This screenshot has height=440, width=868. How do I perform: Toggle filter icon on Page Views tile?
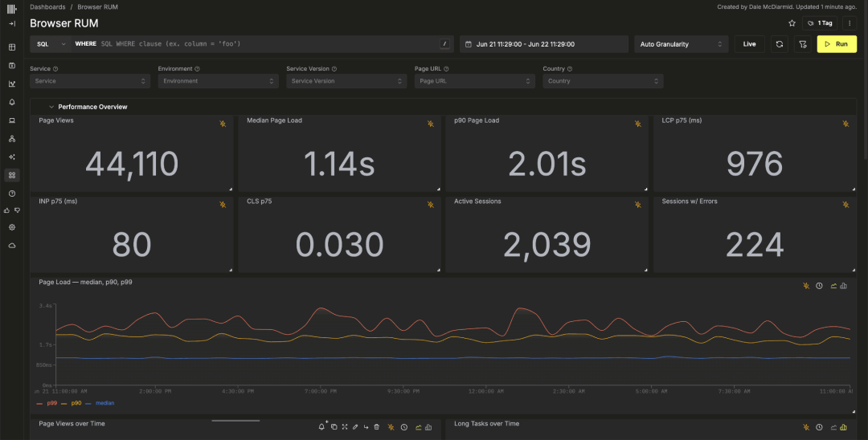pyautogui.click(x=223, y=124)
